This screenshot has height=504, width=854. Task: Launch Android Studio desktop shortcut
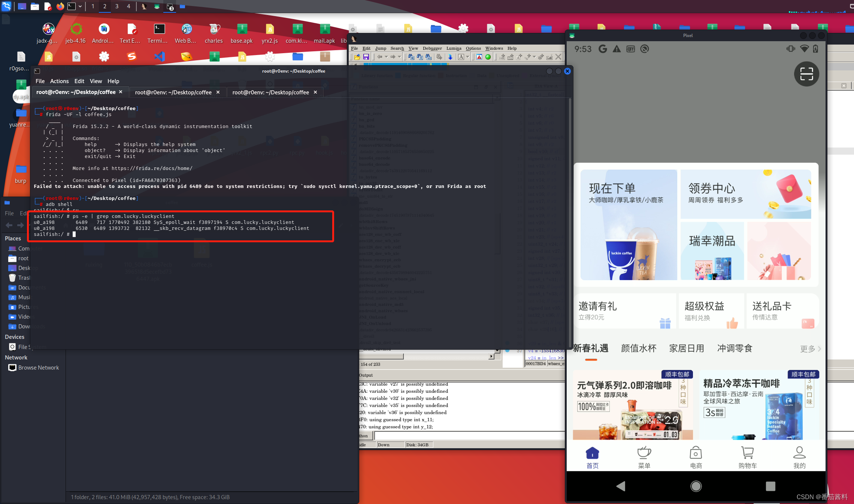click(103, 33)
